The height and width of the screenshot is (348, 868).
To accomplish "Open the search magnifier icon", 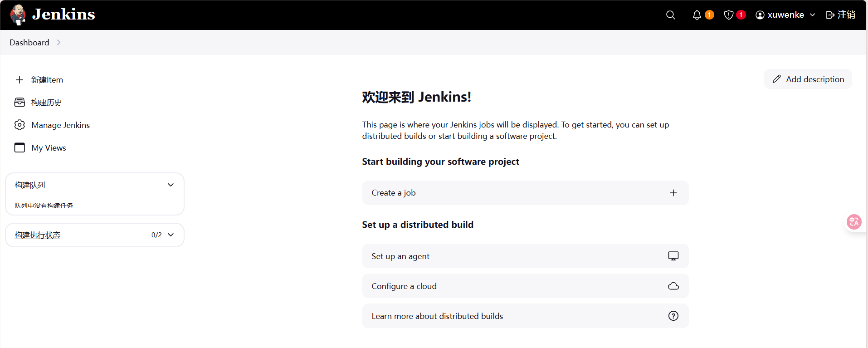I will click(x=670, y=15).
